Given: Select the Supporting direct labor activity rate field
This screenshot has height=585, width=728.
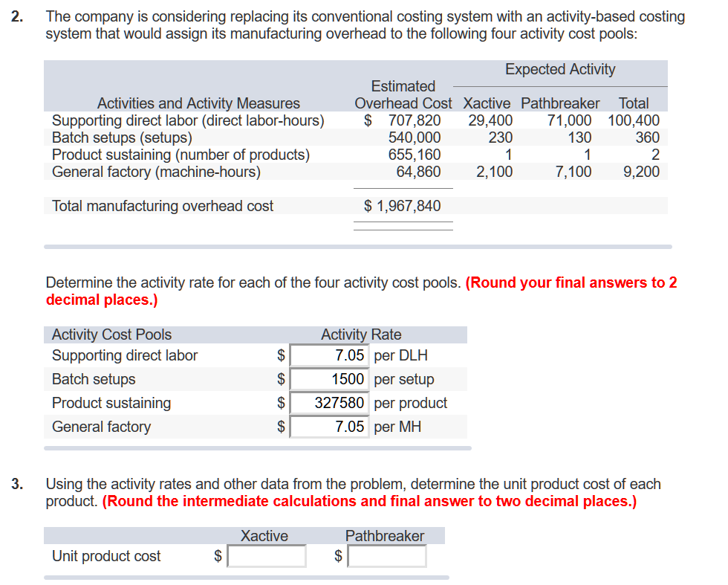Looking at the screenshot, I should tap(329, 355).
